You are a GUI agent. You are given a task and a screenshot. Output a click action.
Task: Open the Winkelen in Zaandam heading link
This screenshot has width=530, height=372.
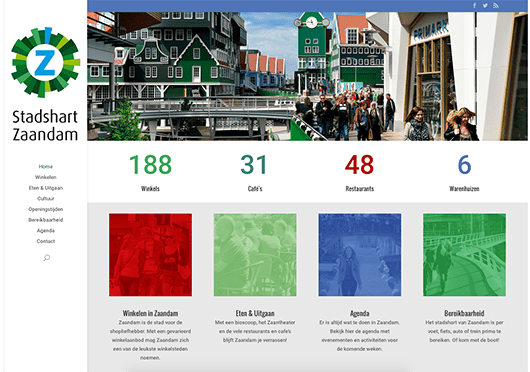(x=150, y=313)
